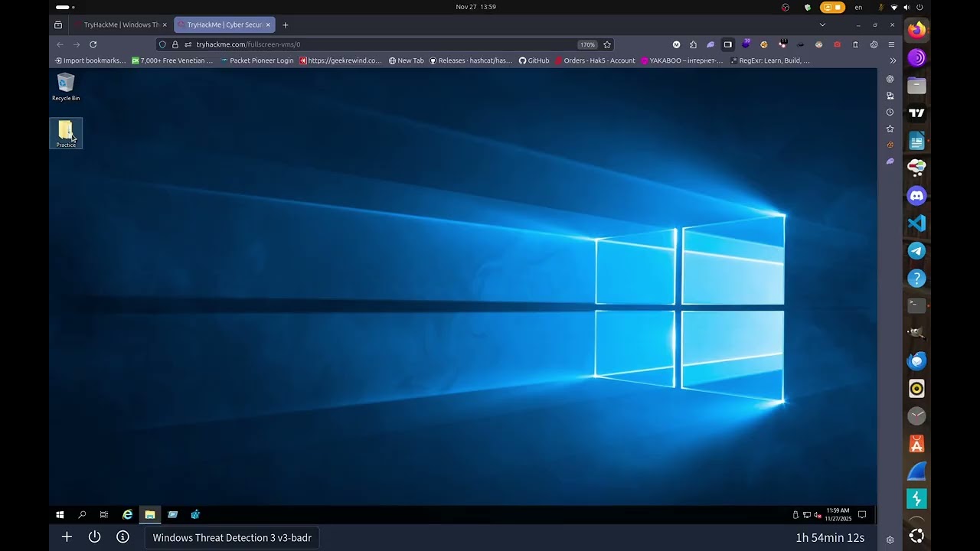This screenshot has width=980, height=551.
Task: Select the TryHackMe | Cyber Secur tab
Action: [224, 24]
